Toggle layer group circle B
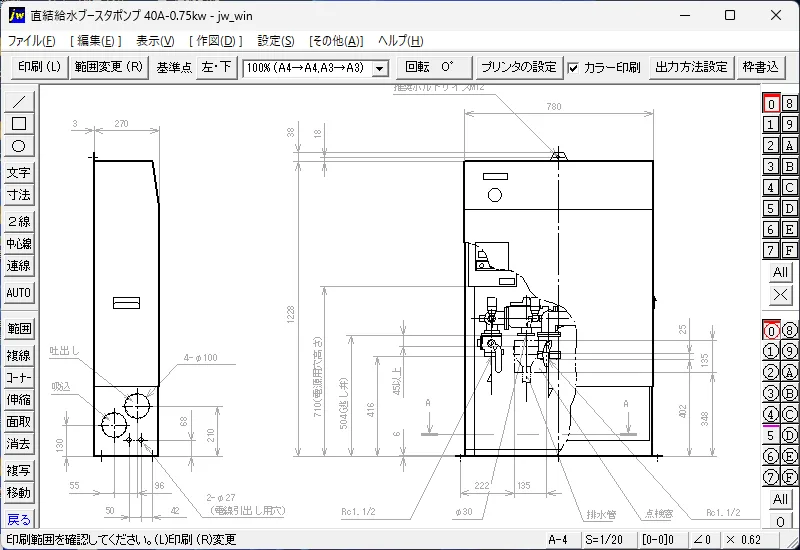The image size is (800, 550). 789,393
